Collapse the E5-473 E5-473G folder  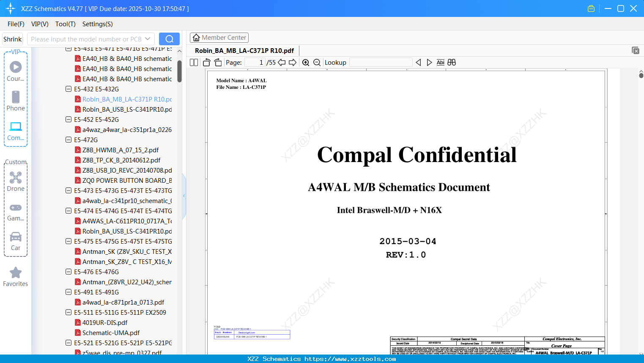pos(69,190)
